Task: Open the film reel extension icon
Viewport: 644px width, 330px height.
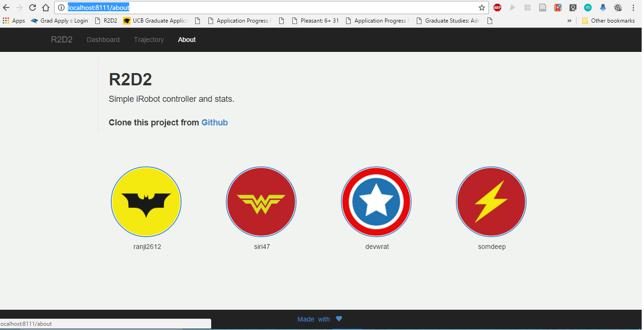Action: click(x=618, y=8)
